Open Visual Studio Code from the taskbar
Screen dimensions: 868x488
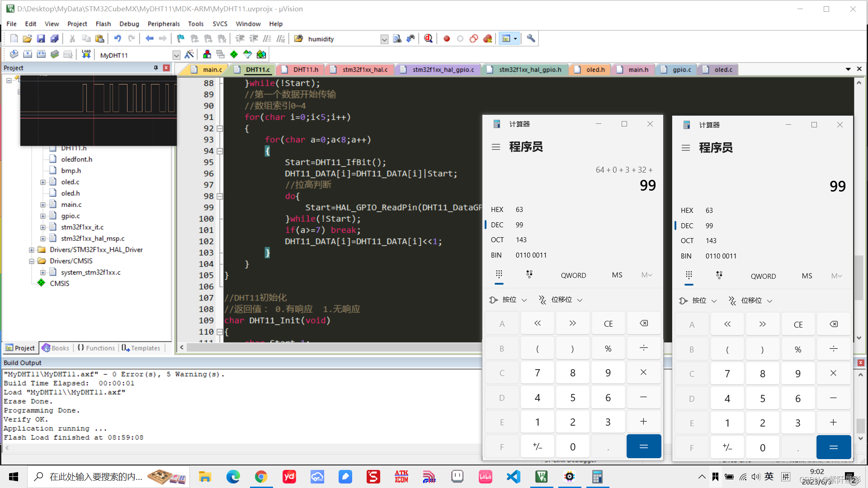pyautogui.click(x=513, y=477)
